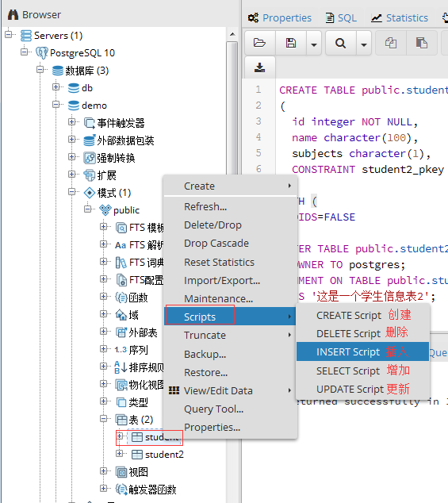Click the copy icon in toolbar
Image resolution: width=448 pixels, height=503 pixels.
click(x=391, y=43)
